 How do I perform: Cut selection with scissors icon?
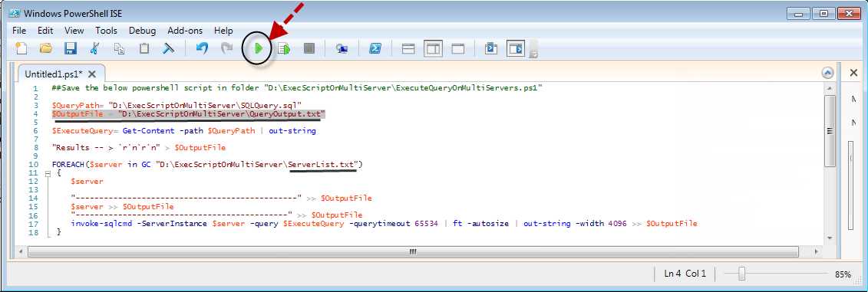pos(94,49)
